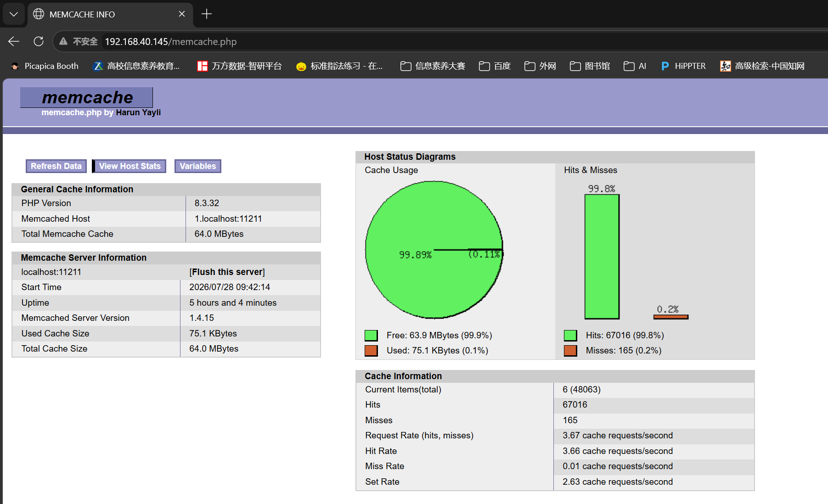Click the Used Cache Size value 75.1 KBytes

point(213,333)
